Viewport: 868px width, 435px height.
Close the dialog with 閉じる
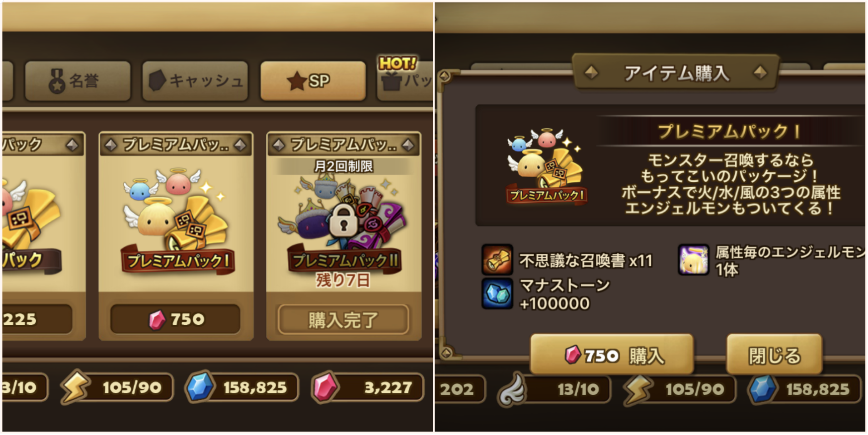coord(774,354)
